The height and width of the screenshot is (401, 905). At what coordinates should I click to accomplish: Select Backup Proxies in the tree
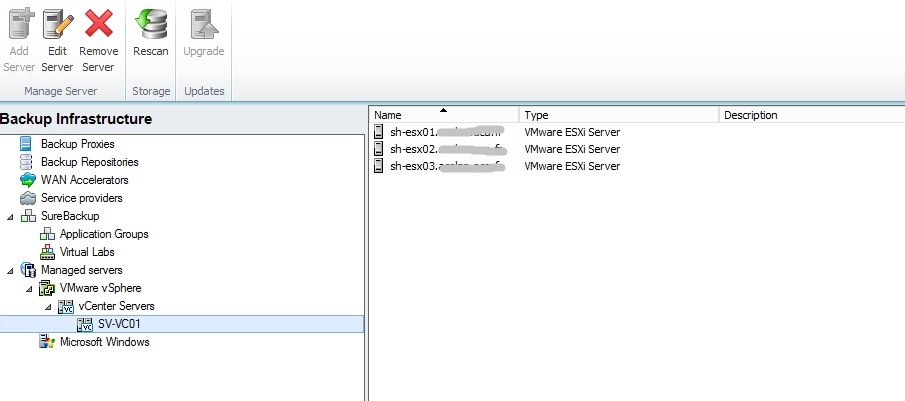[77, 144]
